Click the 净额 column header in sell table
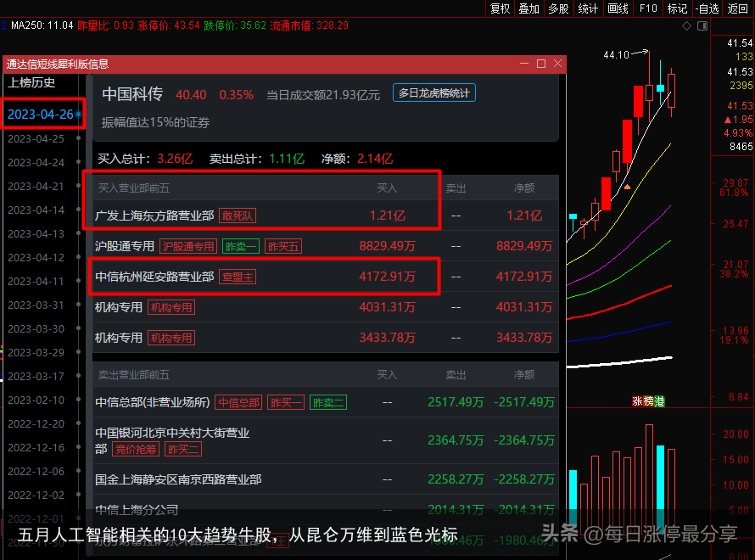The width and height of the screenshot is (755, 560). tap(524, 375)
